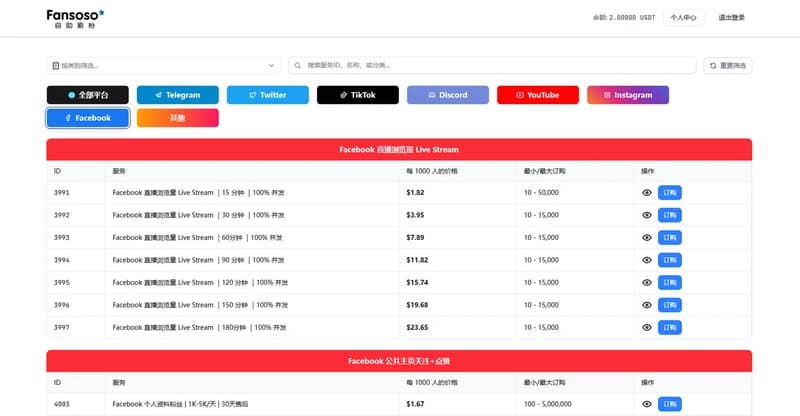
Task: Click the 10 - 50,000 order range
Action: click(541, 193)
